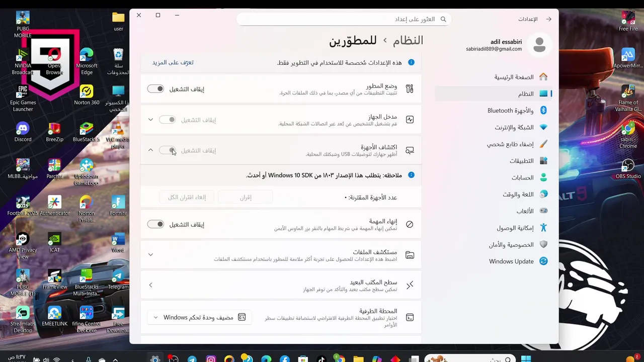This screenshot has height=362, width=644.
Task: Open Discord desktop shortcut
Action: click(x=23, y=132)
